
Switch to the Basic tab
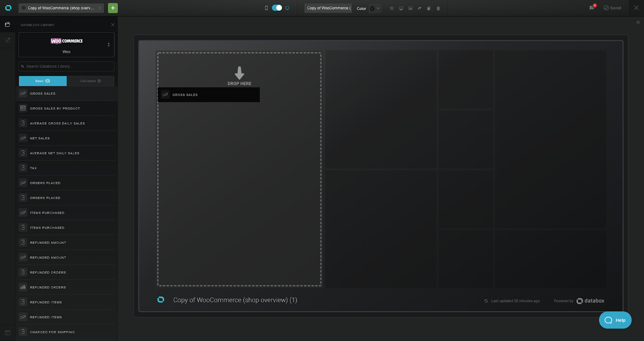coord(43,81)
